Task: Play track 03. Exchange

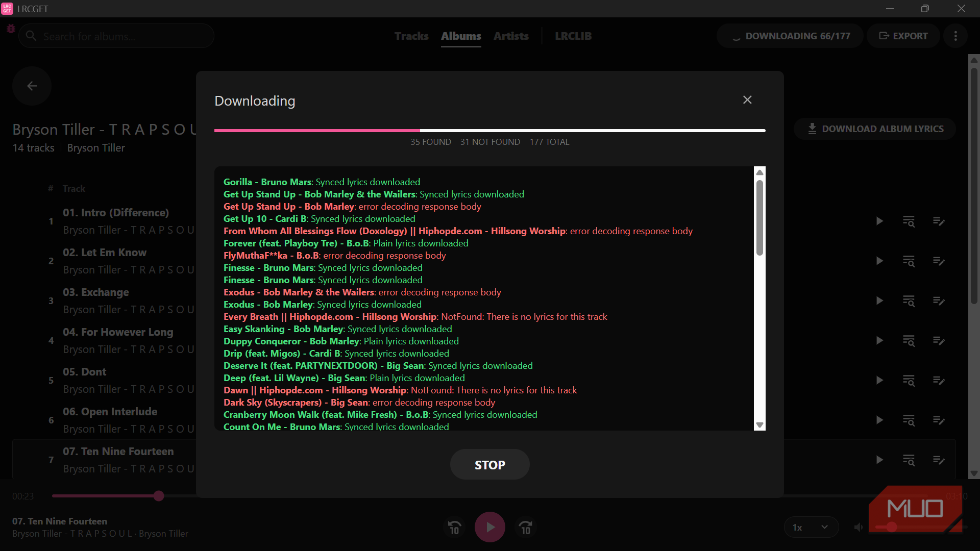Action: [x=879, y=300]
